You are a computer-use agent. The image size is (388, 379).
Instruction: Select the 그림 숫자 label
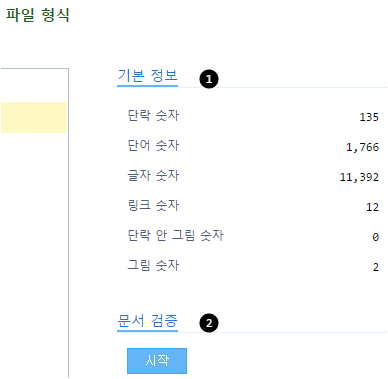[153, 266]
